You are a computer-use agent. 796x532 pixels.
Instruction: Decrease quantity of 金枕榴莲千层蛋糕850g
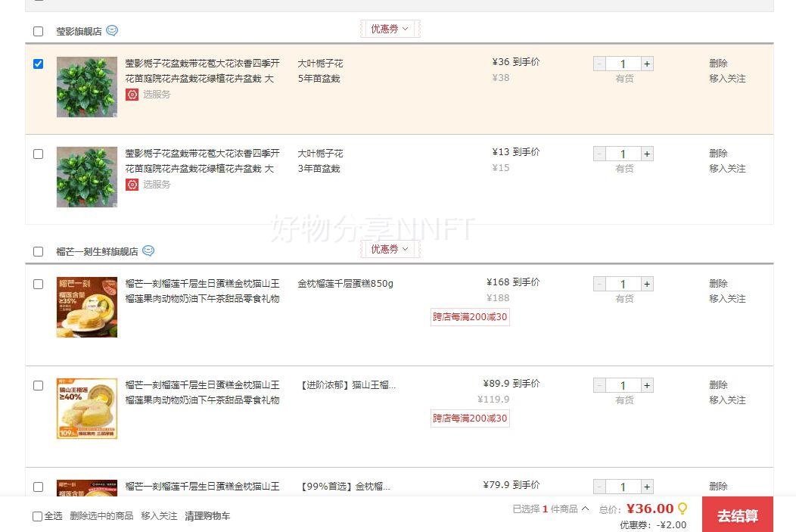[x=599, y=285]
